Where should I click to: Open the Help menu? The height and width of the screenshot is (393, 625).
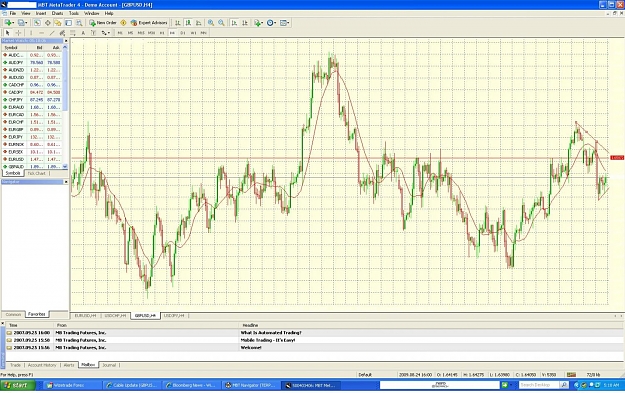click(109, 13)
